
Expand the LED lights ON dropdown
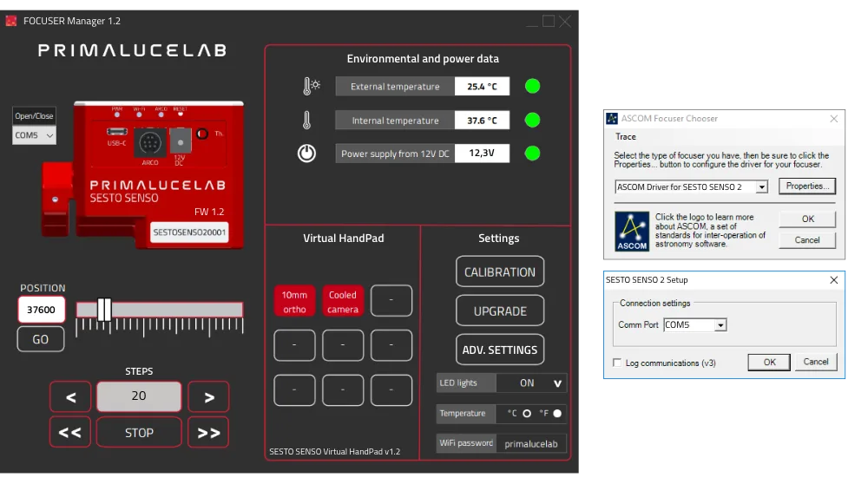point(556,383)
